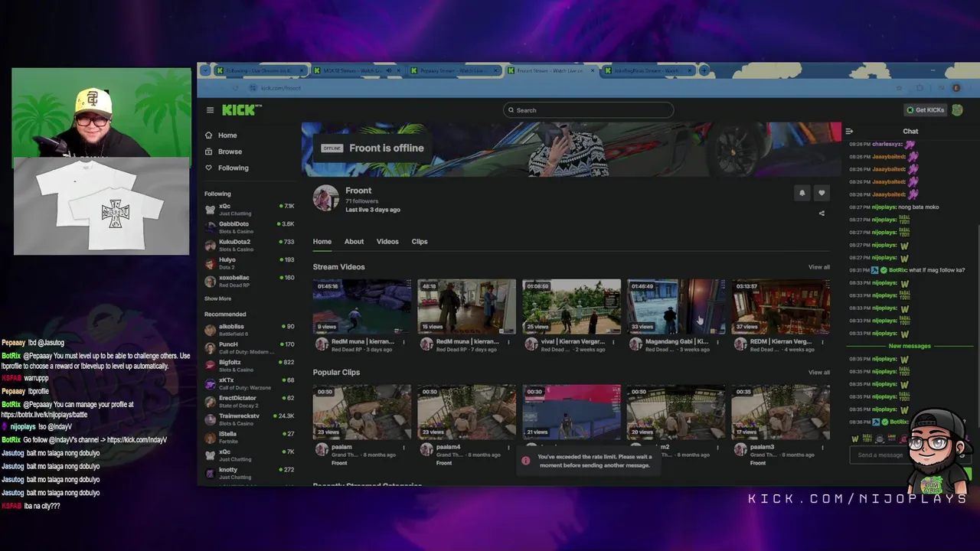
Task: Play the 48:19 stream video thumbnail
Action: pyautogui.click(x=467, y=307)
